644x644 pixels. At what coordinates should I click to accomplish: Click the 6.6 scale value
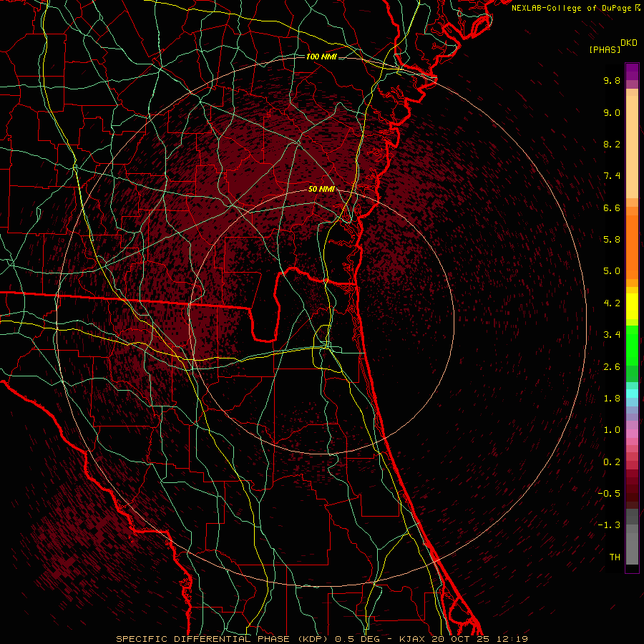tap(612, 208)
